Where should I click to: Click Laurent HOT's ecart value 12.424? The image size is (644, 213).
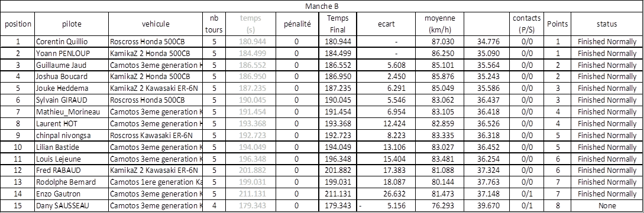coord(386,123)
